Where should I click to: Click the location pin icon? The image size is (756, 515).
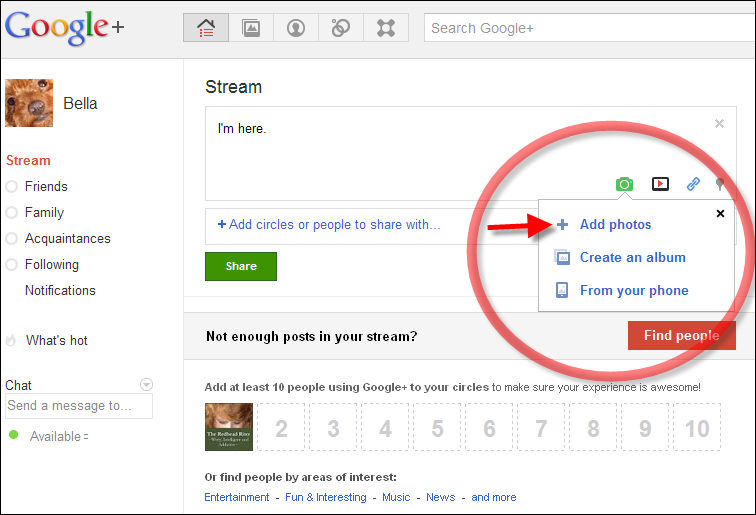tap(719, 184)
